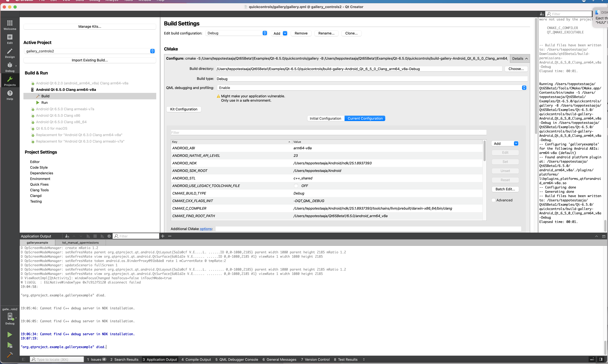The height and width of the screenshot is (364, 608).
Task: Open Active Project gallery_controls2 dropdown
Action: tap(90, 51)
